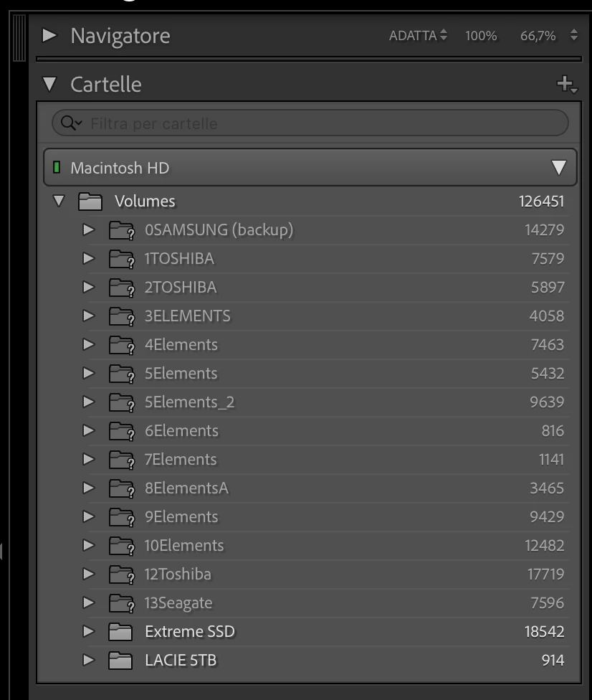The image size is (592, 700).
Task: Click the Cartelle panel title
Action: [106, 85]
